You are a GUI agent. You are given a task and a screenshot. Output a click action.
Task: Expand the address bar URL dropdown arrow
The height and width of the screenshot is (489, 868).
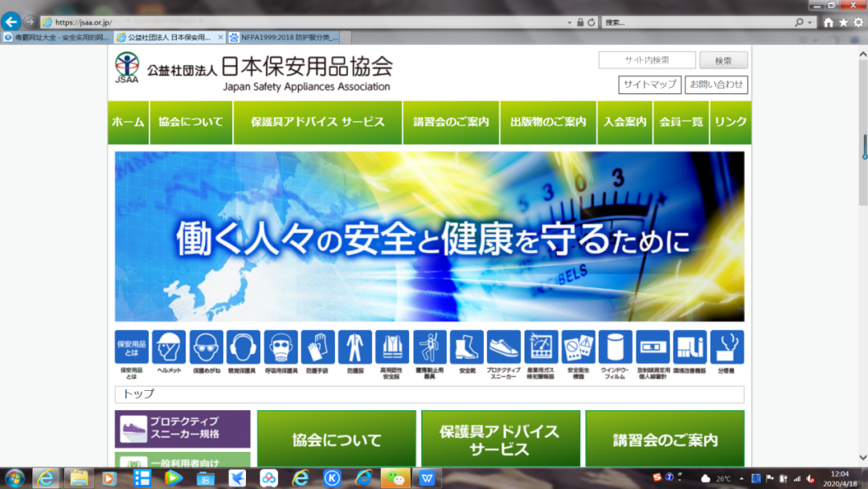pos(569,23)
